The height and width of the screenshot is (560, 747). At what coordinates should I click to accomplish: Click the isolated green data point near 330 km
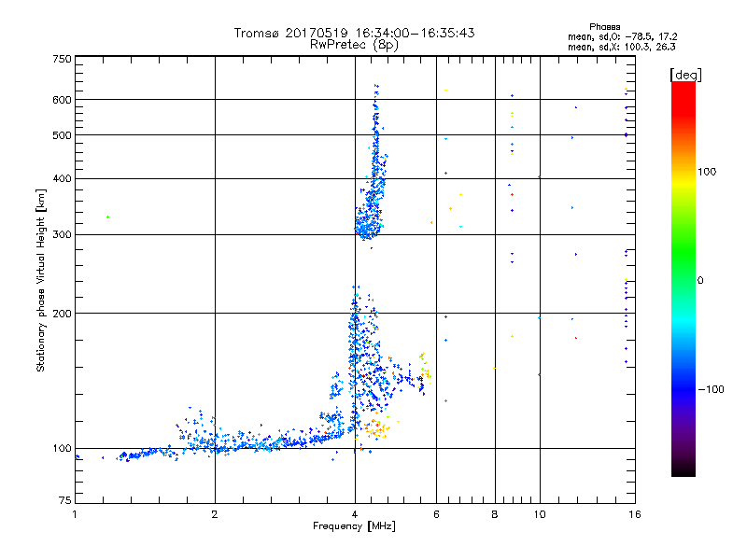[107, 217]
